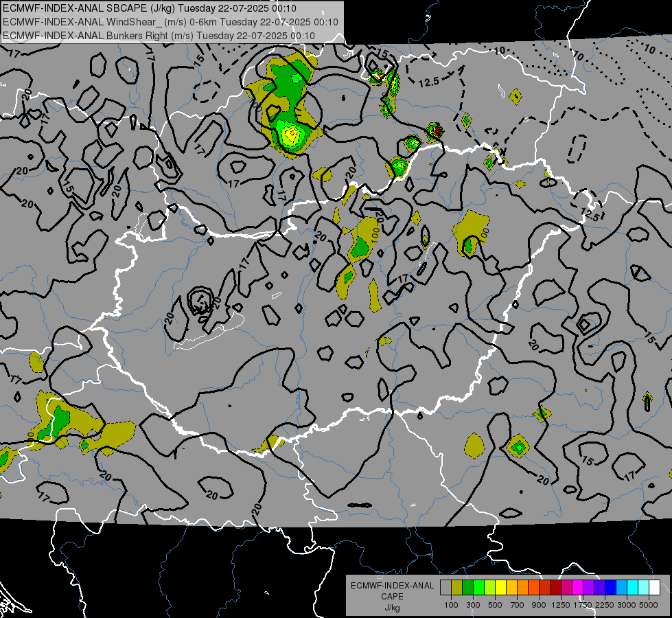Click the pale cyan legend swatch
The image size is (672, 618).
[643, 588]
